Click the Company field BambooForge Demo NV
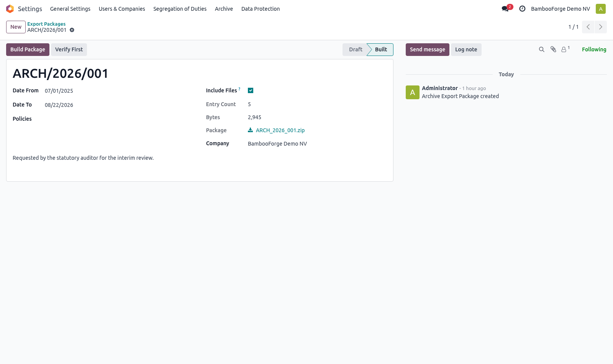 (277, 144)
